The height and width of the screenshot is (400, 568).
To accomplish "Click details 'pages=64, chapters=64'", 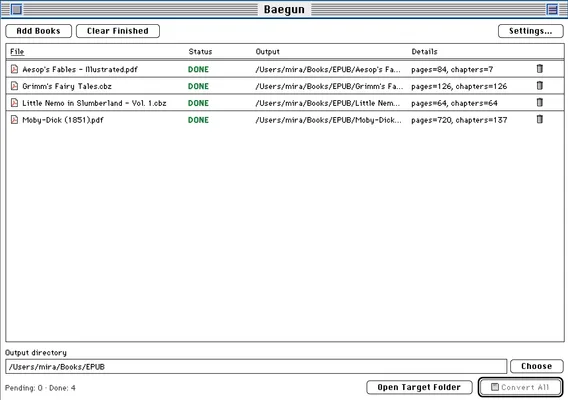I will pos(454,103).
